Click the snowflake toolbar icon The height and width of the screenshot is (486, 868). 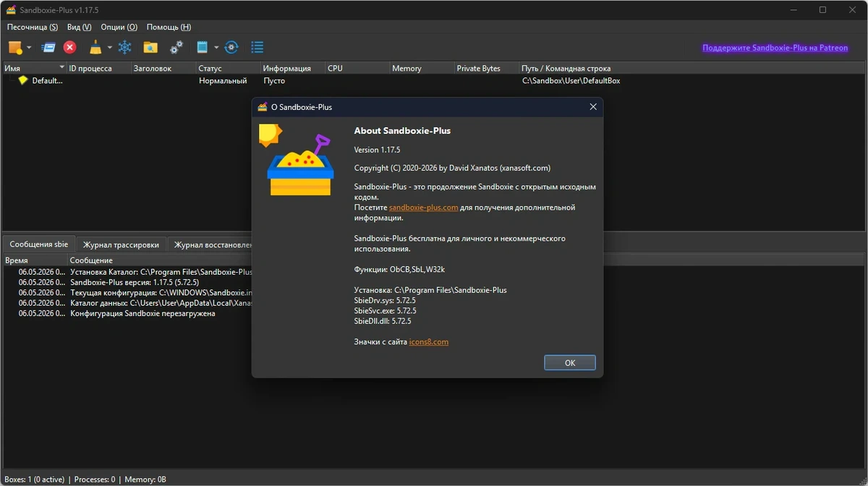(x=125, y=48)
